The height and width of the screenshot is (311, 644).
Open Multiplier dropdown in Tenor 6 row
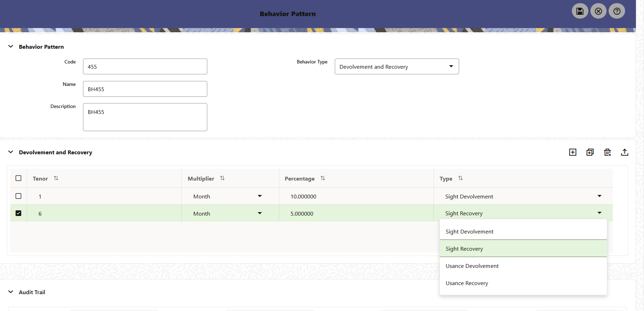[x=260, y=213]
